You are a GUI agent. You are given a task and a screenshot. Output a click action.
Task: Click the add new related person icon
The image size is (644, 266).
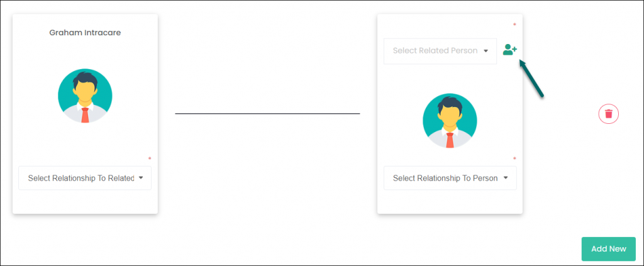pyautogui.click(x=509, y=50)
